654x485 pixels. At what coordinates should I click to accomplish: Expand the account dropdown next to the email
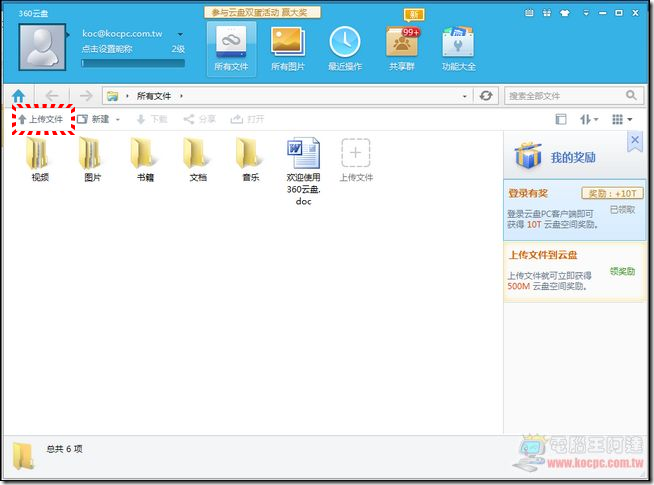(x=180, y=34)
